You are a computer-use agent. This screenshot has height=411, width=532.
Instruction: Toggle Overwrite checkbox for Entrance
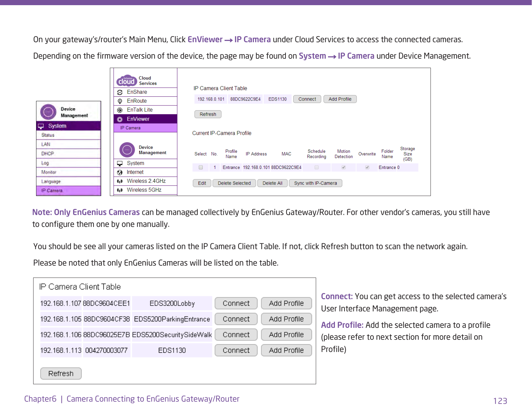[367, 167]
